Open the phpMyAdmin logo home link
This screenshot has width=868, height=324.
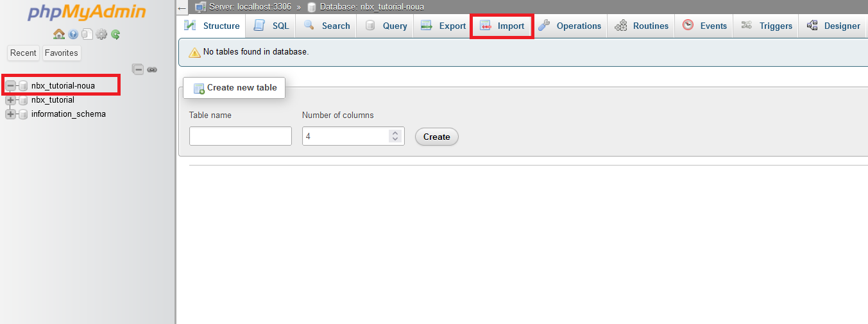[87, 12]
